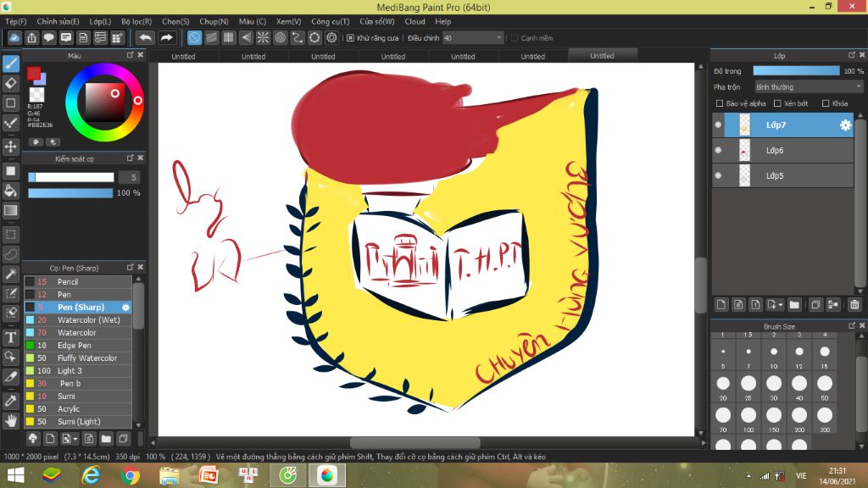Viewport: 868px width, 488px height.
Task: Hide layer Lớp6 visibility dot
Action: tap(718, 150)
